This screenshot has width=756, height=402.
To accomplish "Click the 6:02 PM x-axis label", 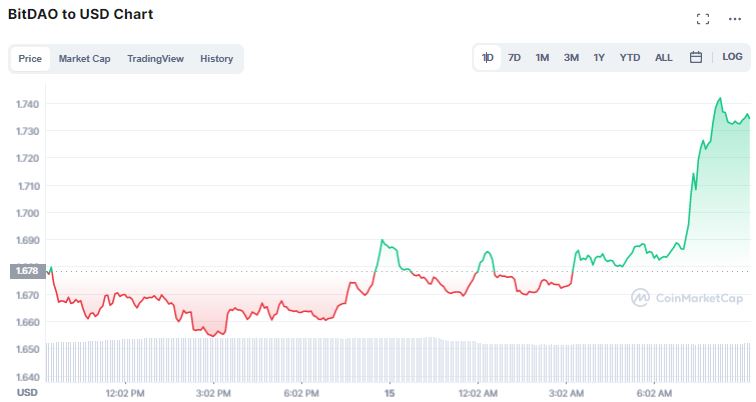I will 301,393.
